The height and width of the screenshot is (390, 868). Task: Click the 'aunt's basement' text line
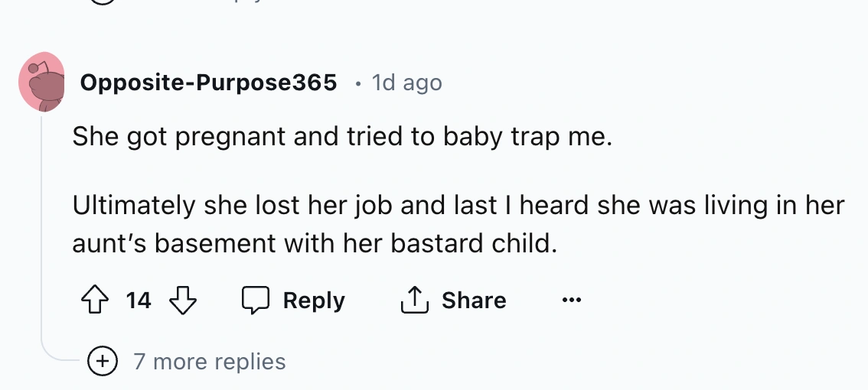pyautogui.click(x=312, y=243)
